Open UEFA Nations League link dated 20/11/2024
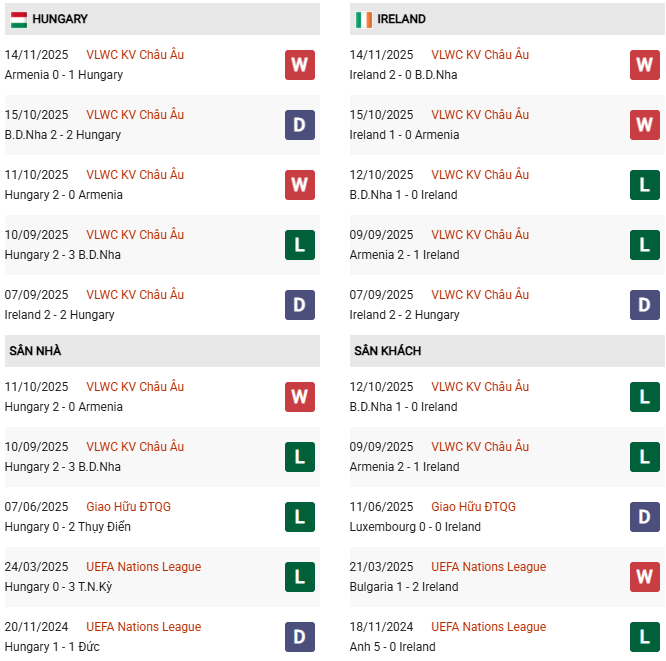The image size is (666, 661). click(143, 627)
